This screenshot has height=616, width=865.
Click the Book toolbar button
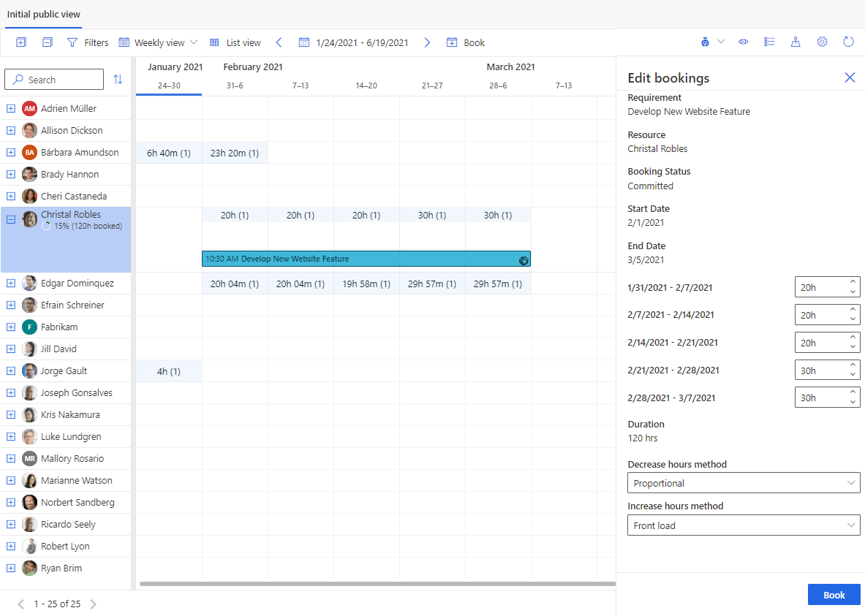[x=466, y=42]
